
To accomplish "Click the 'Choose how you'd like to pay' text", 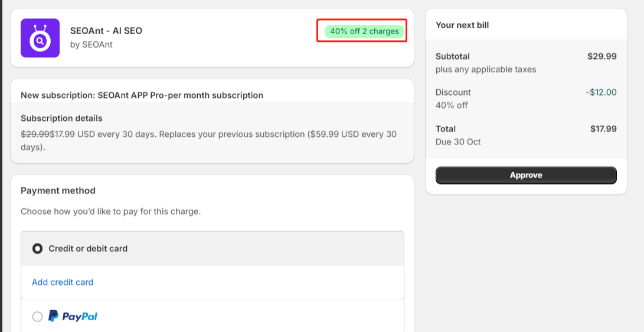I will pos(110,211).
